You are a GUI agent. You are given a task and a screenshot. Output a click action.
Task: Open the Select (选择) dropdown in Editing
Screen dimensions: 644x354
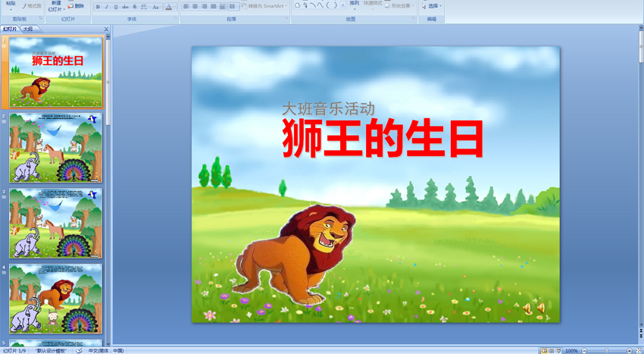click(432, 6)
